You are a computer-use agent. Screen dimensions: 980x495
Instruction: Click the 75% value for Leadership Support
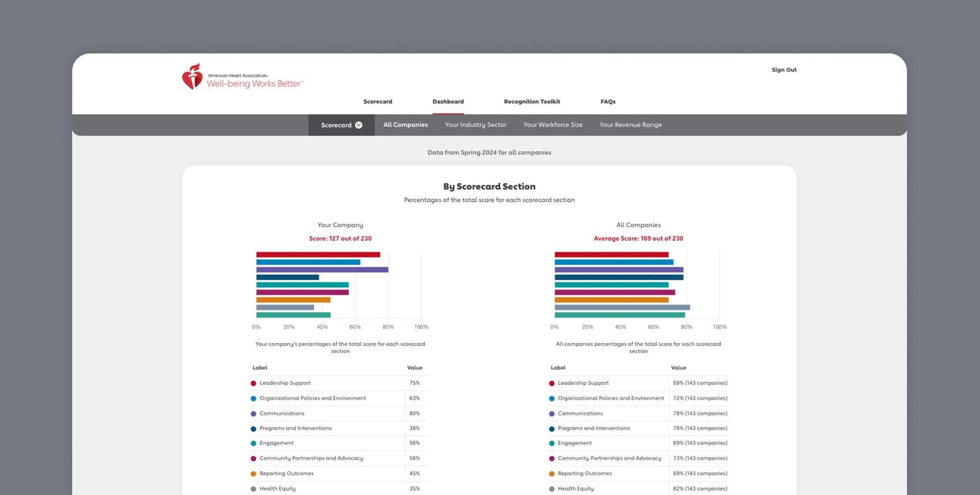click(x=415, y=383)
